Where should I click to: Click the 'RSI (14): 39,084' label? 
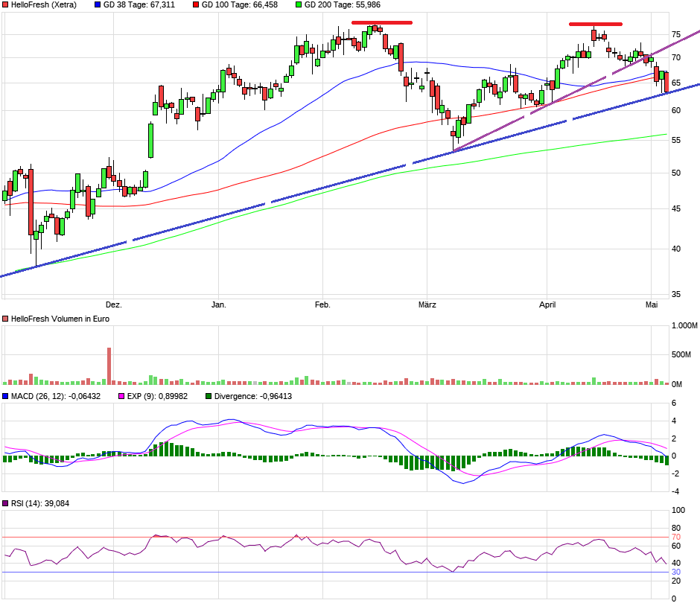(x=40, y=503)
